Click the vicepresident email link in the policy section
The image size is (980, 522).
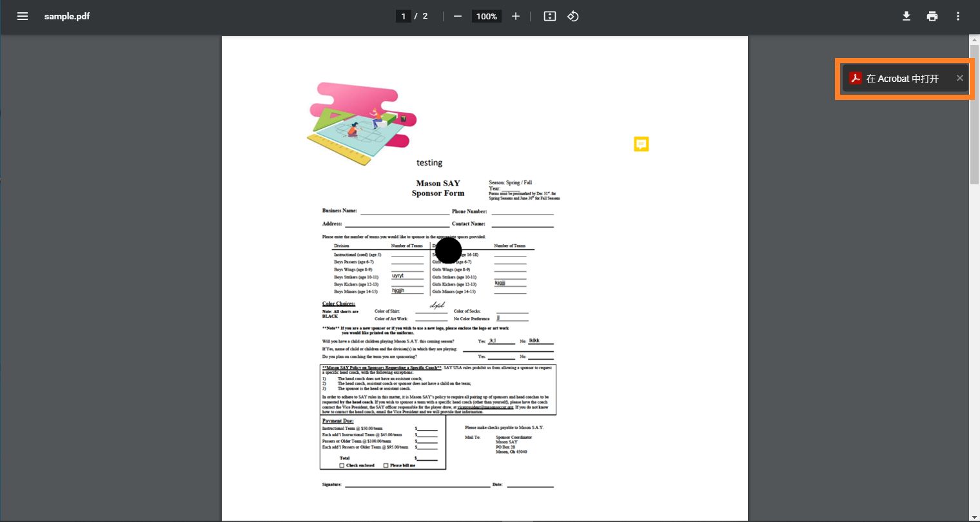(485, 407)
